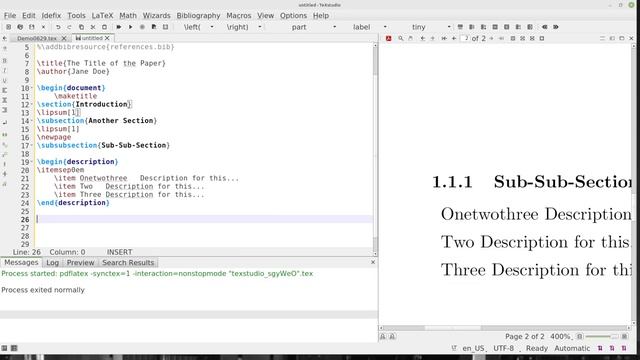640x360 pixels.
Task: Open the PDF in the external viewer using the red icon
Action: point(389,38)
